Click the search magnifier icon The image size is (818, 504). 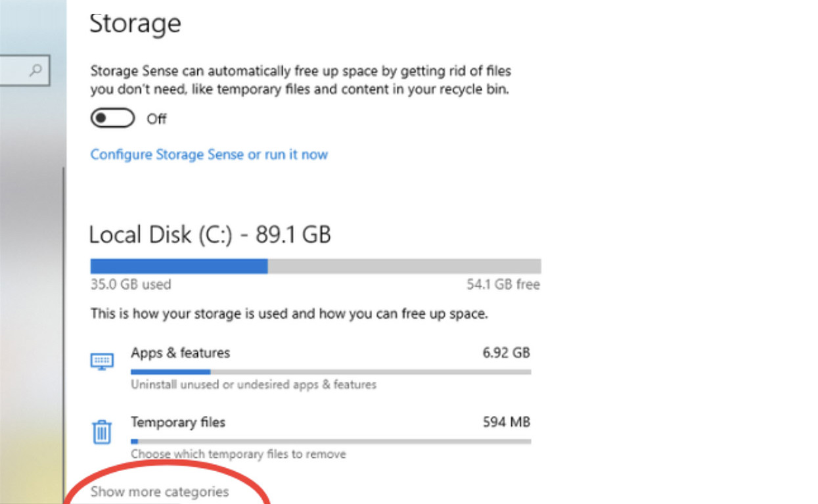coord(37,70)
